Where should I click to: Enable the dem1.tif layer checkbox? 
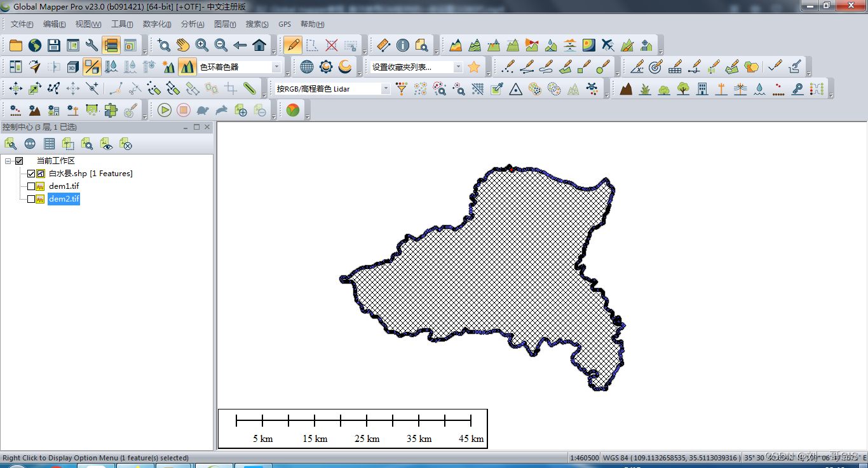click(x=31, y=186)
